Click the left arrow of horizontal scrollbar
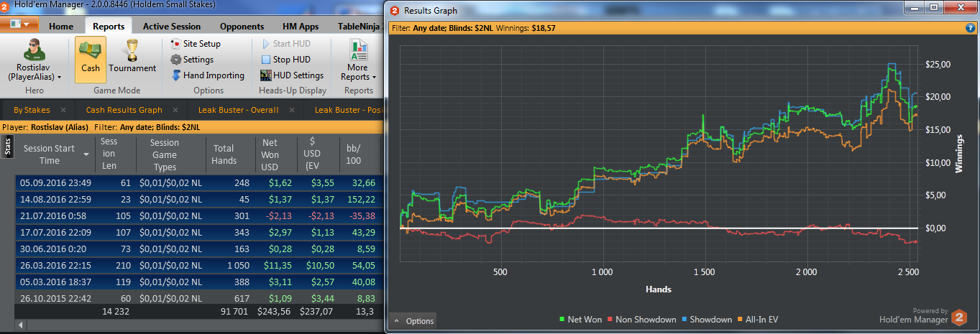This screenshot has width=980, height=334. coord(20,325)
